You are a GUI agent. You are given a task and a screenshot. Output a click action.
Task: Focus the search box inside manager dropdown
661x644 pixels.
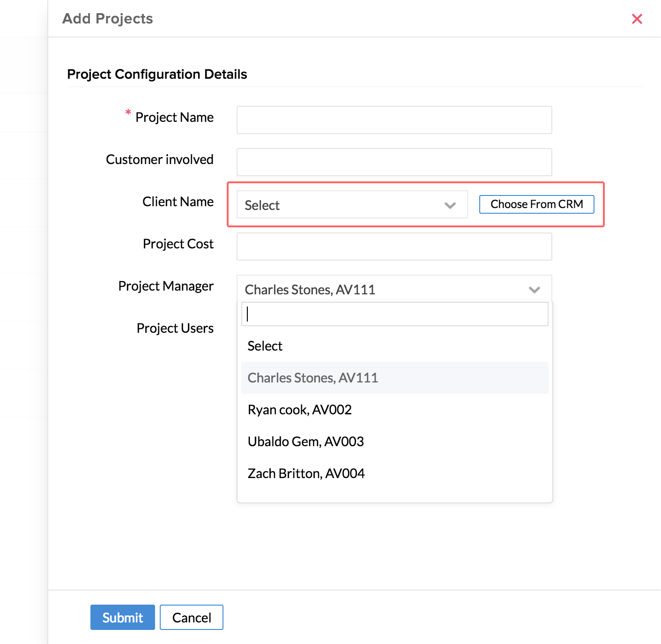point(394,314)
